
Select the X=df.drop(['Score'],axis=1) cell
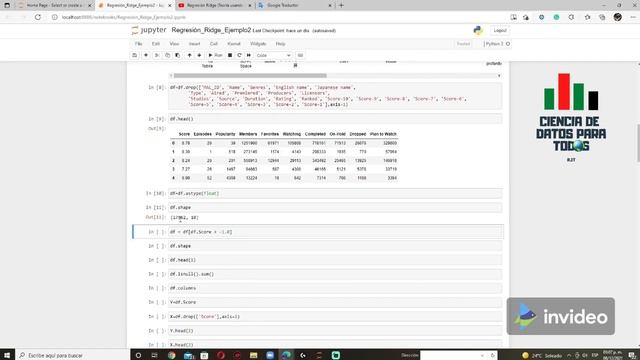click(335, 316)
